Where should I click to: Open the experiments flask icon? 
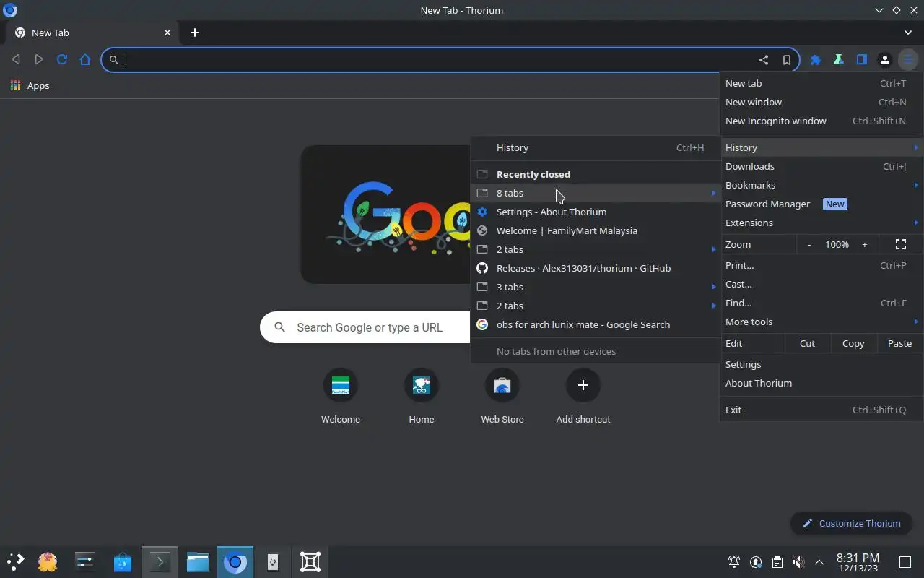(839, 60)
